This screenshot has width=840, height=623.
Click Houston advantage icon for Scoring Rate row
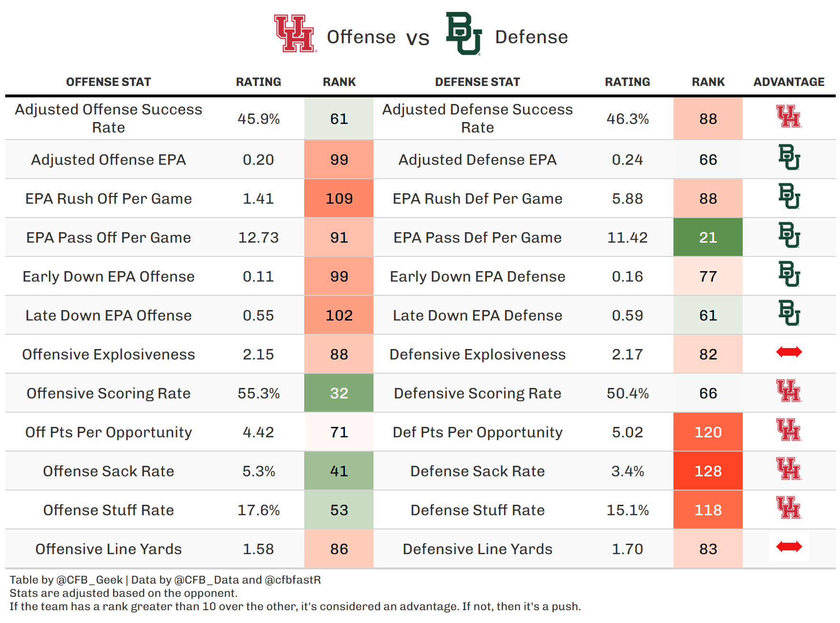pyautogui.click(x=789, y=391)
